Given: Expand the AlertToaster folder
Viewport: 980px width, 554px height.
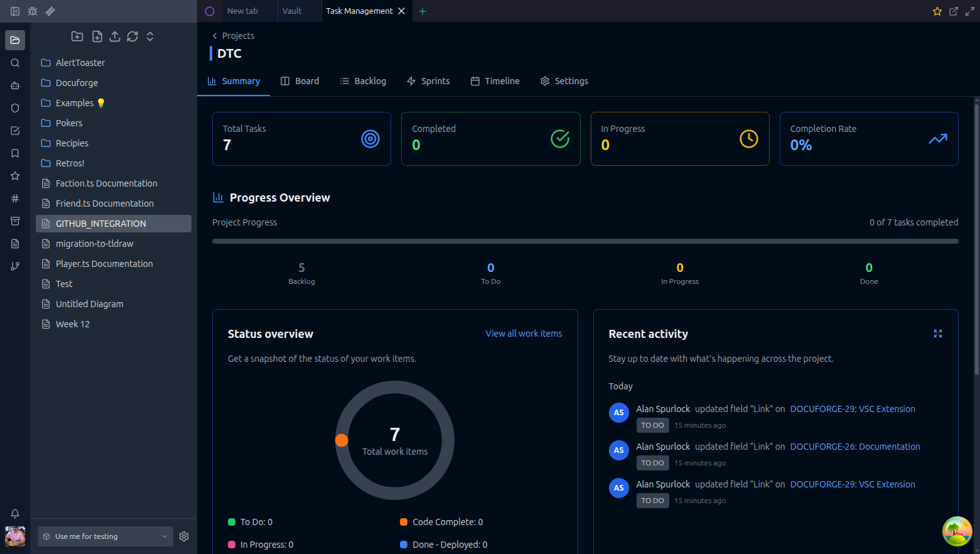Looking at the screenshot, I should (114, 63).
